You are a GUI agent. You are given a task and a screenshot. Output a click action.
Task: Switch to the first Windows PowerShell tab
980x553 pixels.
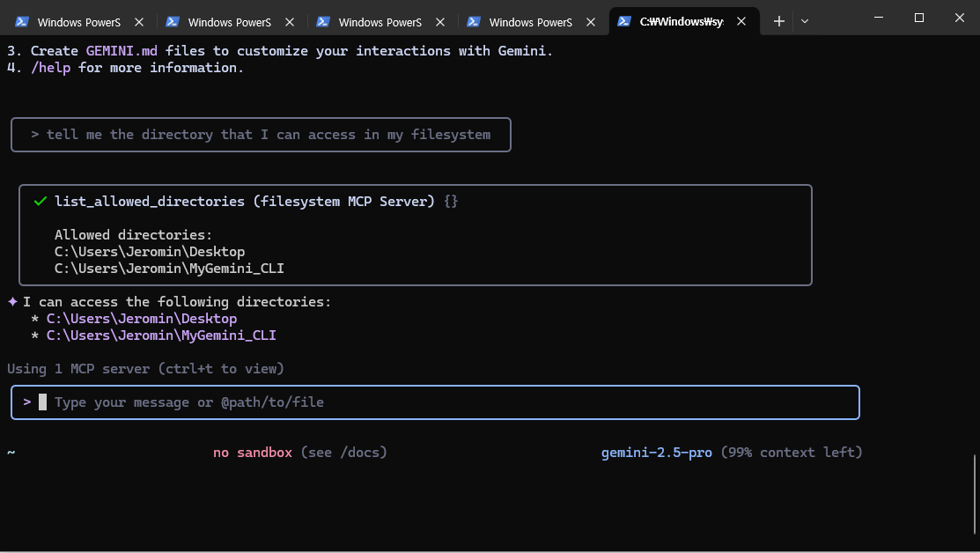pos(78,23)
